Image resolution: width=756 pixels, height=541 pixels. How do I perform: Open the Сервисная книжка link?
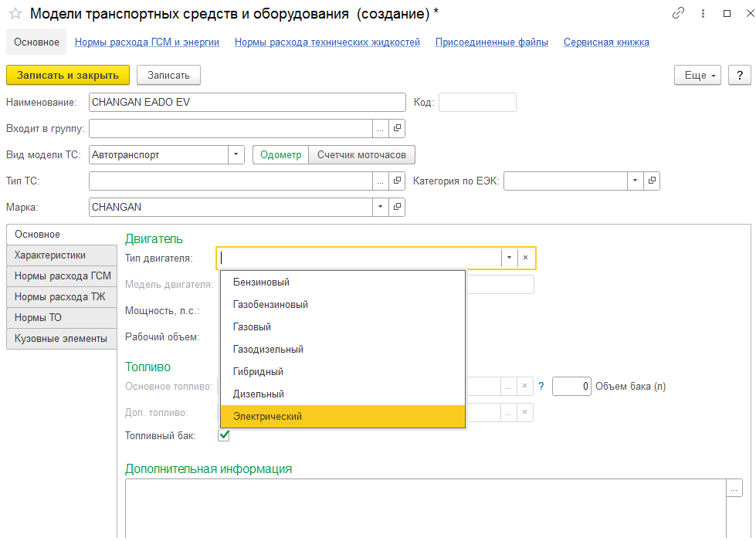(x=606, y=42)
